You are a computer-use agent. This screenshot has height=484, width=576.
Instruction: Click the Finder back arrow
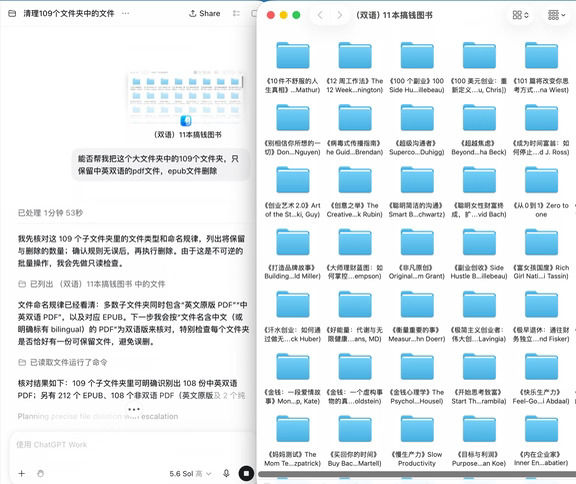(x=320, y=15)
